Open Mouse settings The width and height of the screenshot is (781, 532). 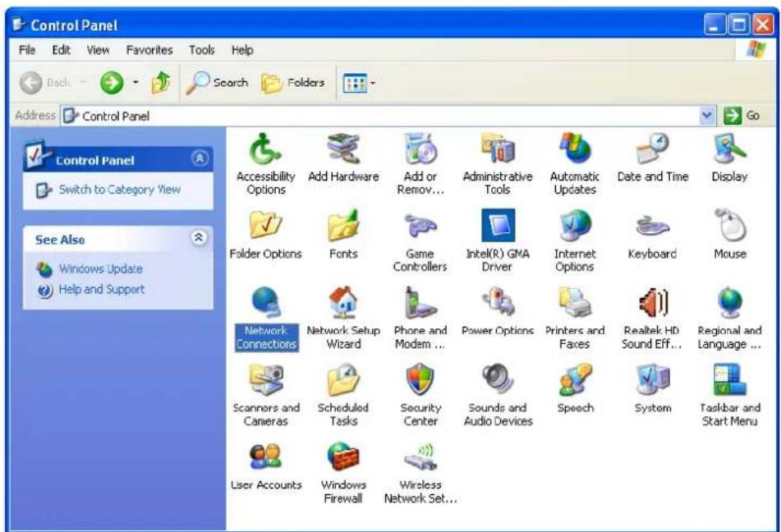(x=730, y=235)
